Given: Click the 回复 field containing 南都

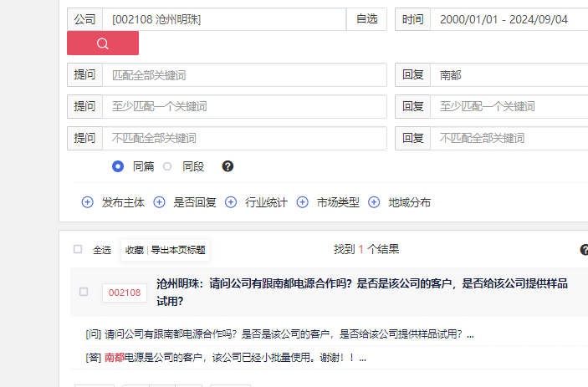Looking at the screenshot, I should tap(509, 75).
